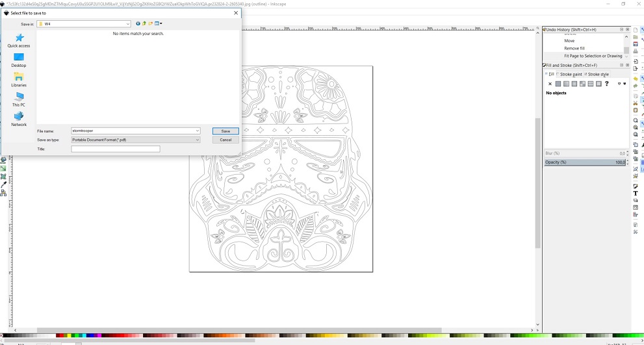Click the Title input field
Screen dimensions: 644x345
click(116, 149)
